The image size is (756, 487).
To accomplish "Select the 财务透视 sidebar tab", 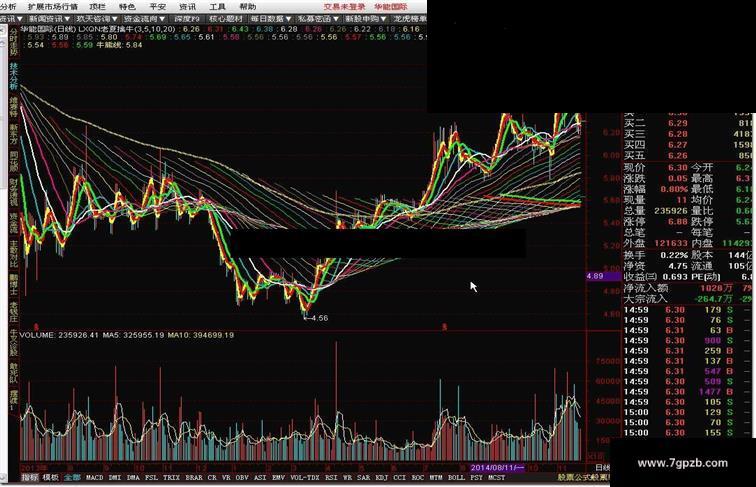I will click(x=14, y=193).
